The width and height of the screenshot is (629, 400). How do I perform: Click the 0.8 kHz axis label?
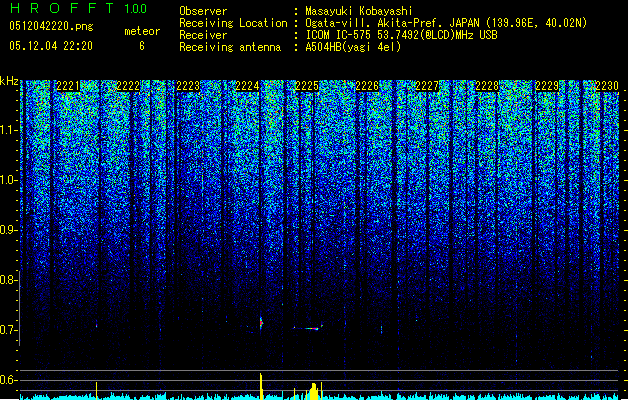[x=9, y=280]
